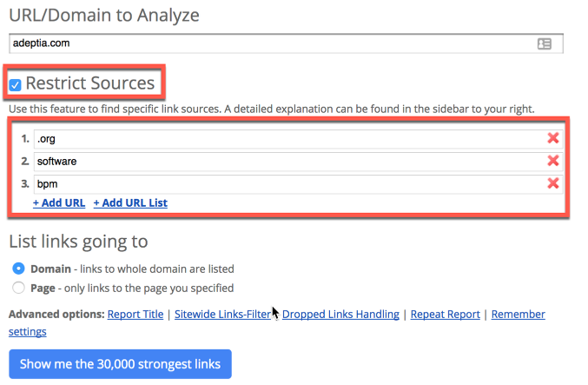Uncheck the Restrict Sources checkbox
This screenshot has width=588, height=385.
pos(16,85)
